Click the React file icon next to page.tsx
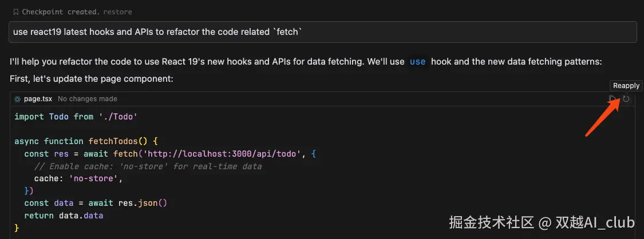Screen dimensions: 644x239 17,99
